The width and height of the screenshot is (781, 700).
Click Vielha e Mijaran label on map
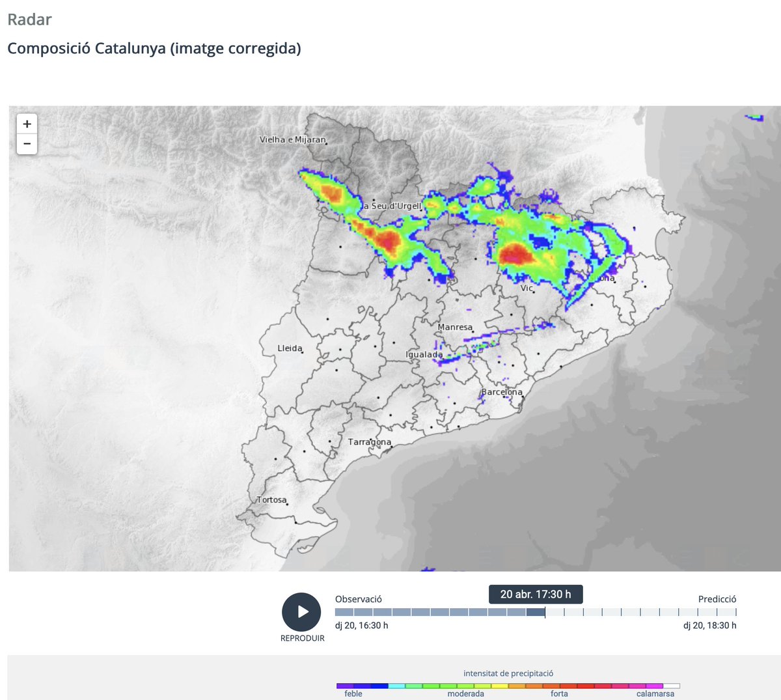coord(293,139)
